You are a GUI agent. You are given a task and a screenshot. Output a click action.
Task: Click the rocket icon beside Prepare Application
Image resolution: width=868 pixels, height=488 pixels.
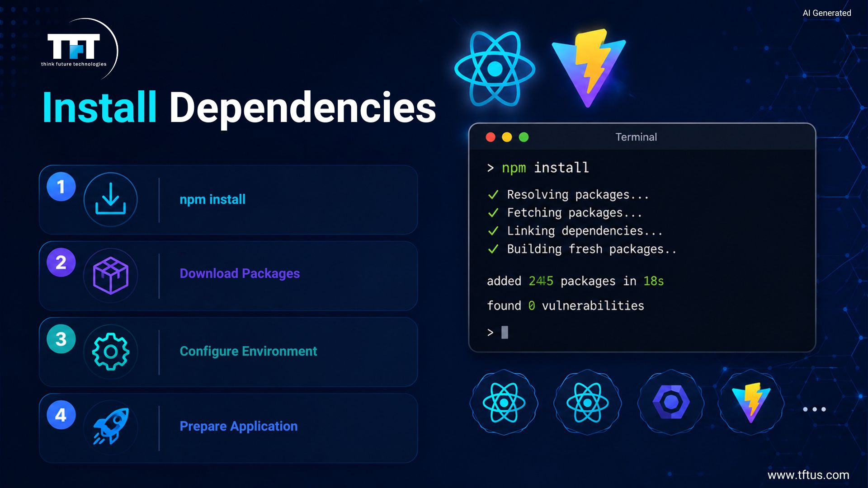(110, 427)
